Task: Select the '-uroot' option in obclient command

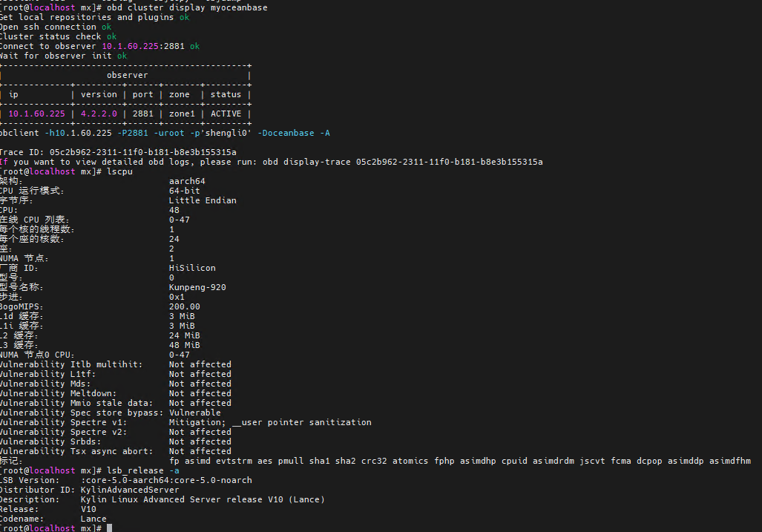Action: pos(169,133)
